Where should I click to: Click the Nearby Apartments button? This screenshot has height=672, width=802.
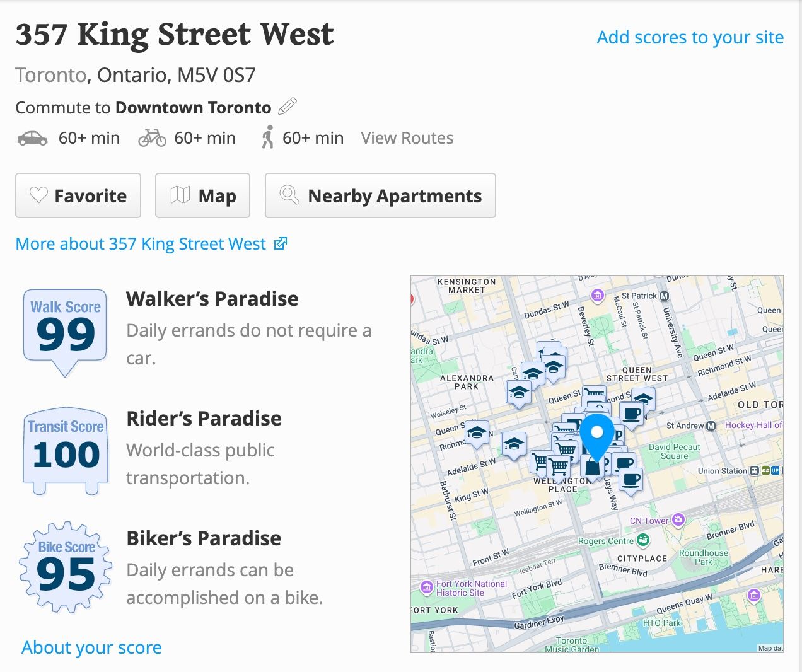[380, 195]
